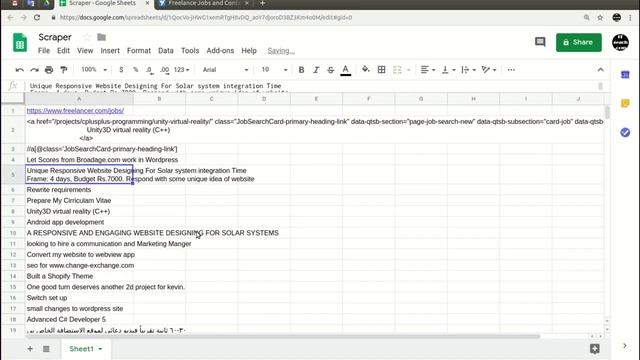Viewport: 640px width, 360px height.
Task: Open Keep notes side panel icon
Action: point(625,104)
